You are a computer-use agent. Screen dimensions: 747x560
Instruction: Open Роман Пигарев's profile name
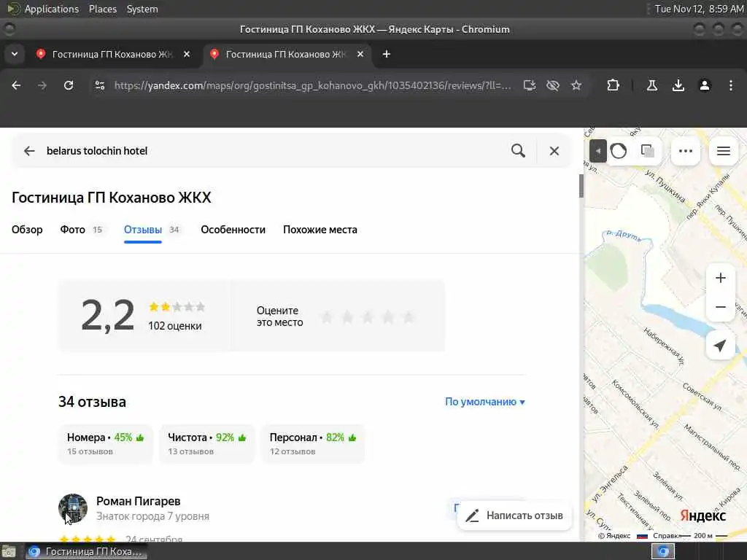click(x=138, y=501)
